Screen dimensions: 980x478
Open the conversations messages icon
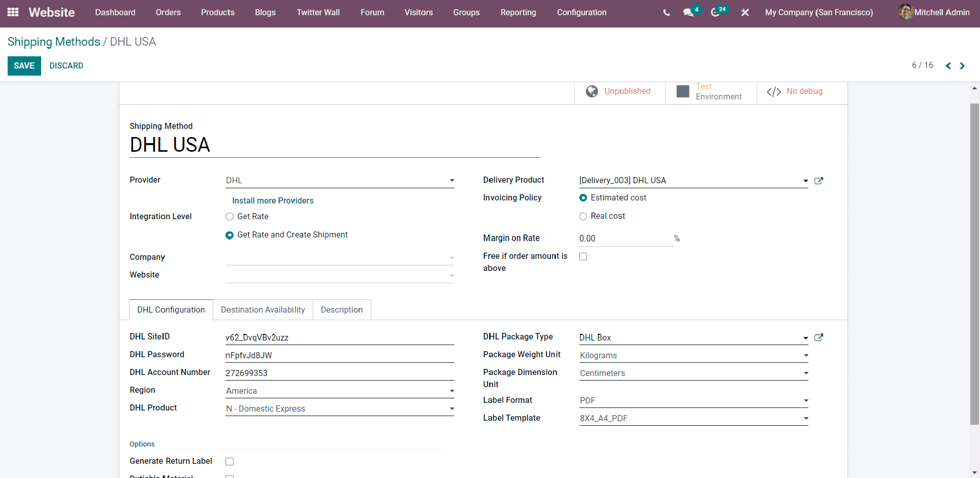tap(689, 12)
